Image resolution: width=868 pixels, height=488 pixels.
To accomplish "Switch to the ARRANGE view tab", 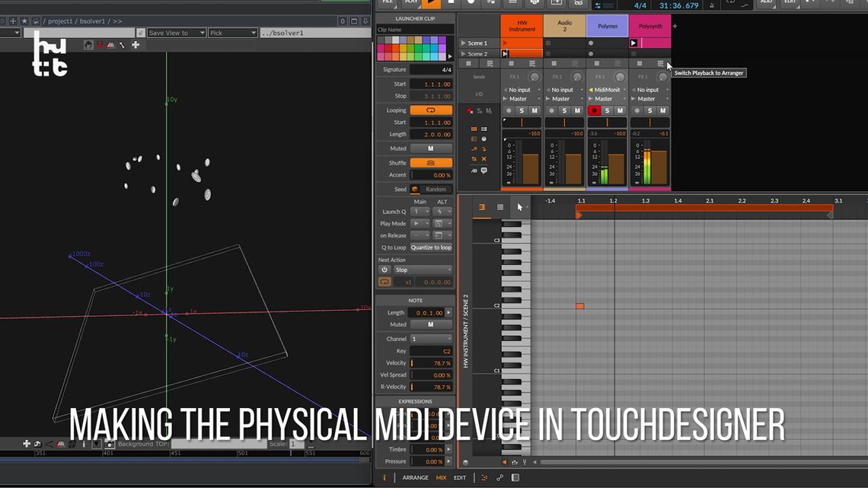I will click(x=415, y=477).
